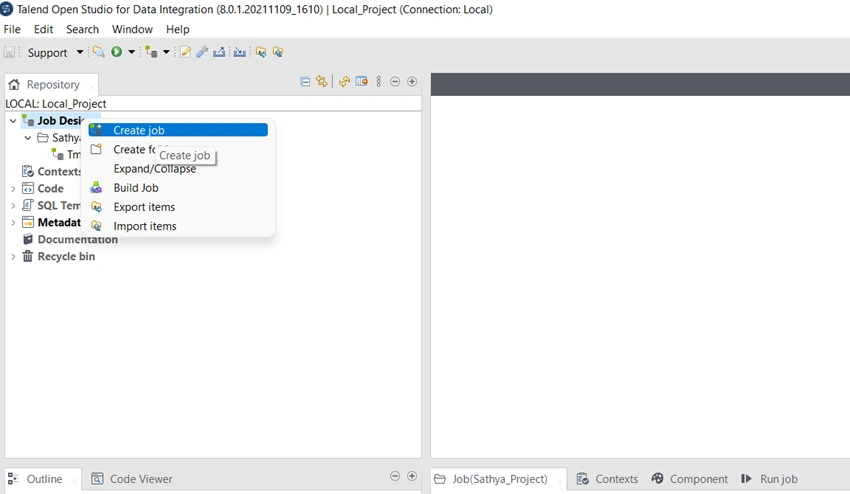Click the LOCAL: Local_Project label
The width and height of the screenshot is (850, 494).
pyautogui.click(x=56, y=104)
